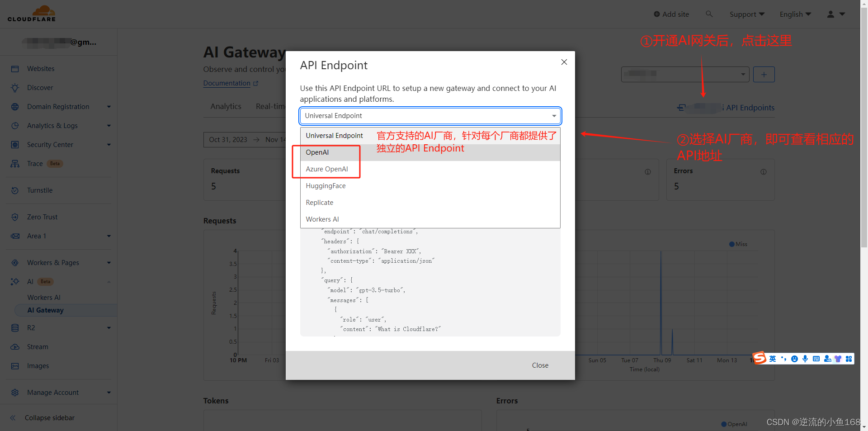Screen dimensions: 868x431
Task: Click the search magnifier icon in header
Action: click(x=709, y=14)
